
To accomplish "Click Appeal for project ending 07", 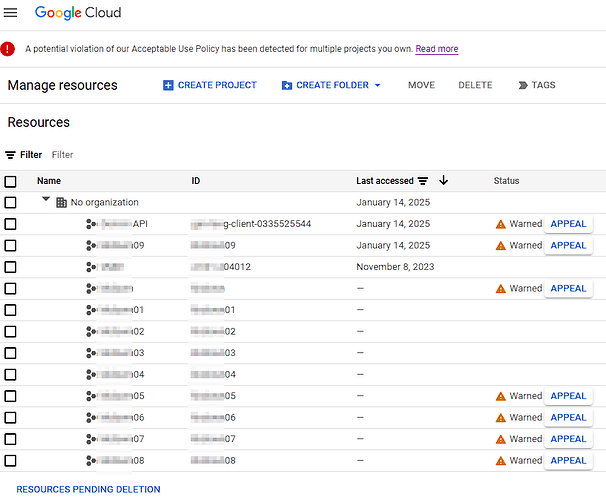I will pyautogui.click(x=568, y=439).
